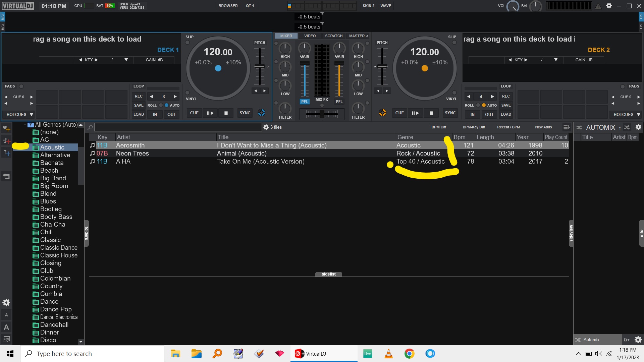Click the search magnifier icon in browser
This screenshot has width=644, height=362.
[90, 127]
